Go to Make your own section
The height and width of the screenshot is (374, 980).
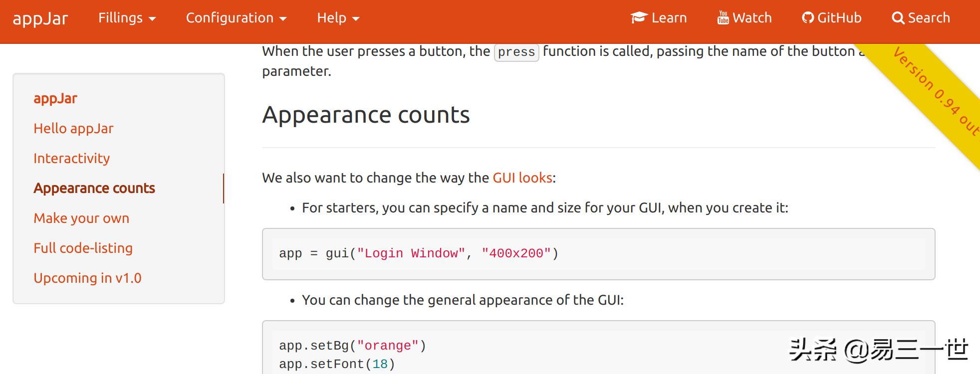point(81,218)
